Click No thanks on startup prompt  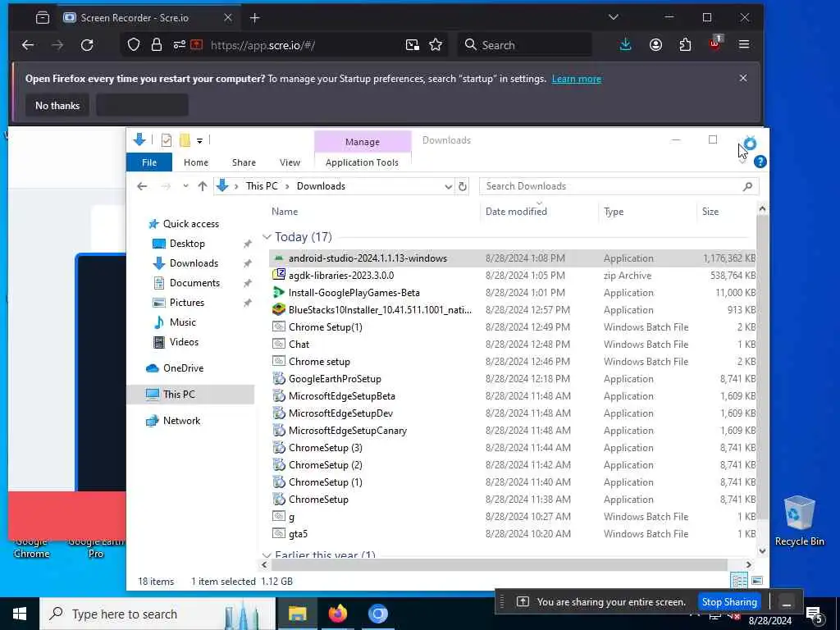pos(57,106)
